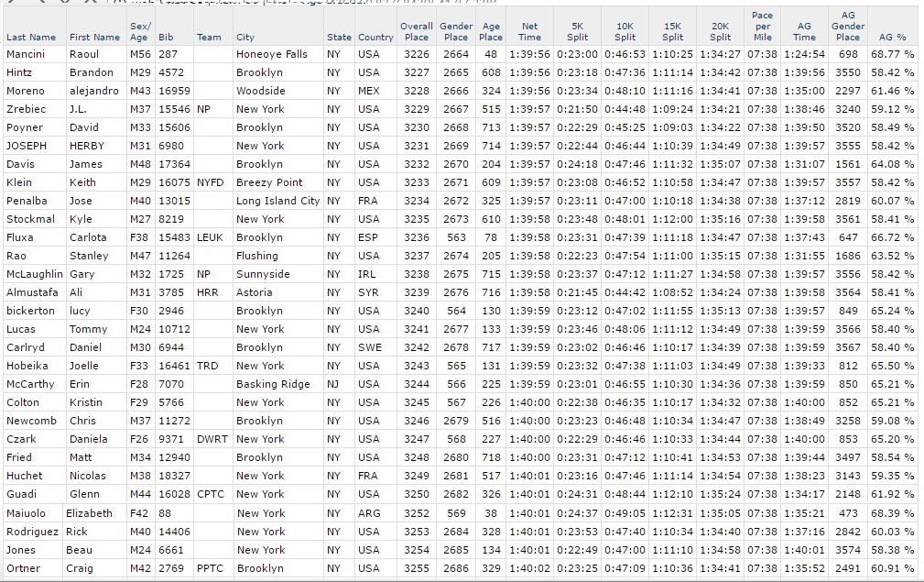Select the City column header
The image size is (924, 582).
tap(245, 38)
